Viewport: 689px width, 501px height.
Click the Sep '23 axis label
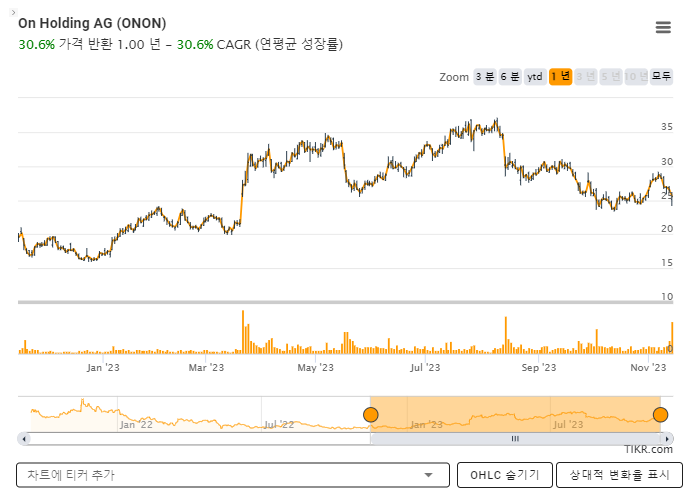click(539, 368)
